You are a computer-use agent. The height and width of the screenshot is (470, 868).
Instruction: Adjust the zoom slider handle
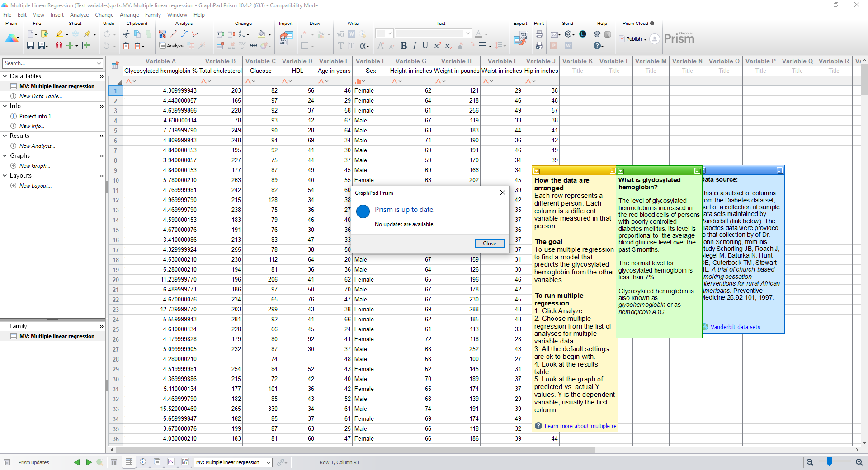point(829,461)
